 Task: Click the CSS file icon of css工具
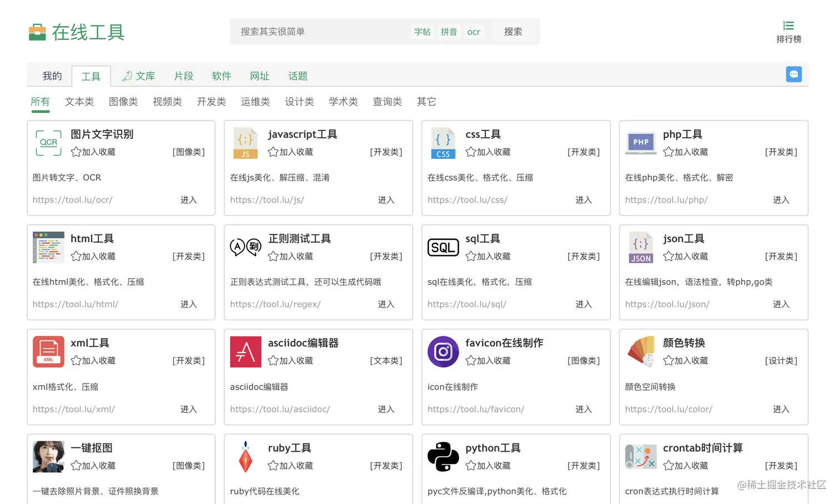[443, 143]
